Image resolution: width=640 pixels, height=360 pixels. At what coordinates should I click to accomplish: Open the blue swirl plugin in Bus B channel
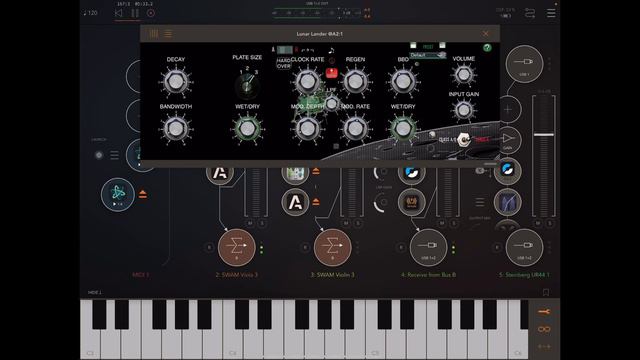(x=411, y=173)
